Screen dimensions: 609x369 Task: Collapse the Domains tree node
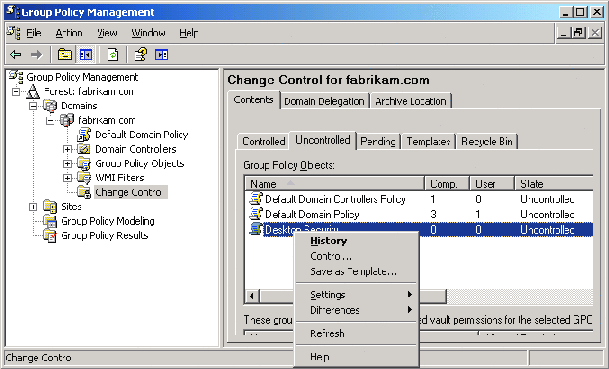click(x=33, y=106)
